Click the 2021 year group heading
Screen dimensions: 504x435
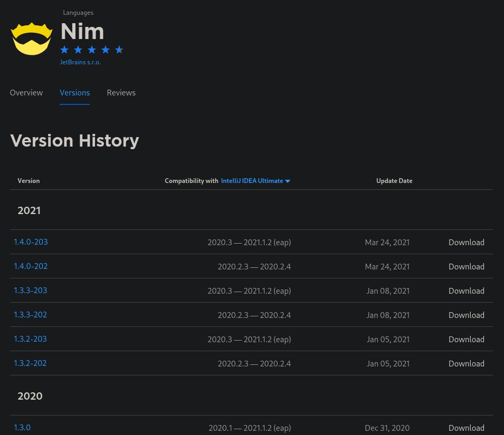pyautogui.click(x=29, y=210)
